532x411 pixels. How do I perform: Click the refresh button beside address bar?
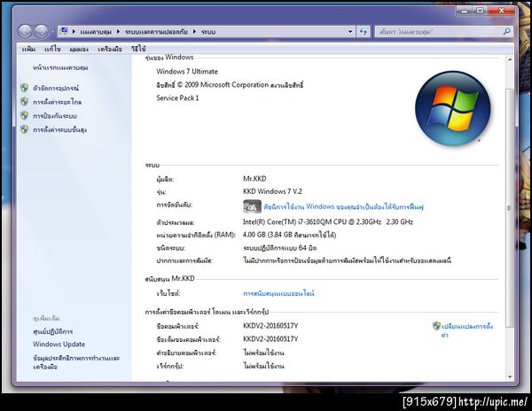[x=364, y=32]
